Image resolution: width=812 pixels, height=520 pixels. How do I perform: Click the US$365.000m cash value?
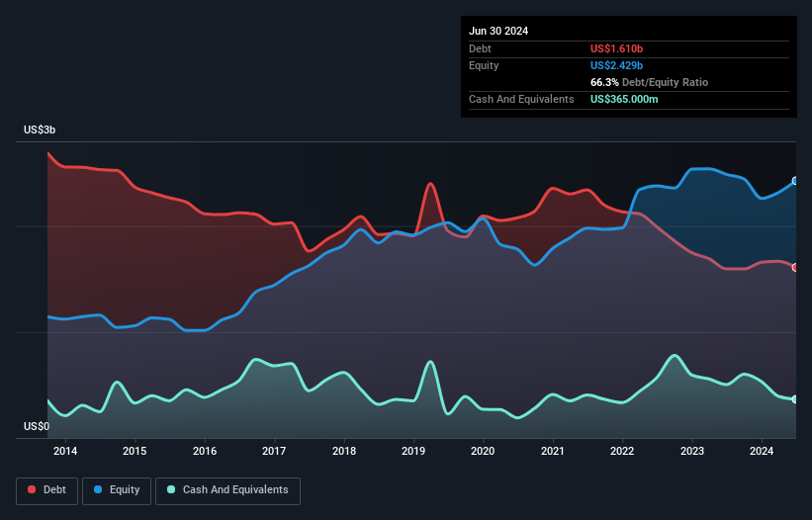624,99
